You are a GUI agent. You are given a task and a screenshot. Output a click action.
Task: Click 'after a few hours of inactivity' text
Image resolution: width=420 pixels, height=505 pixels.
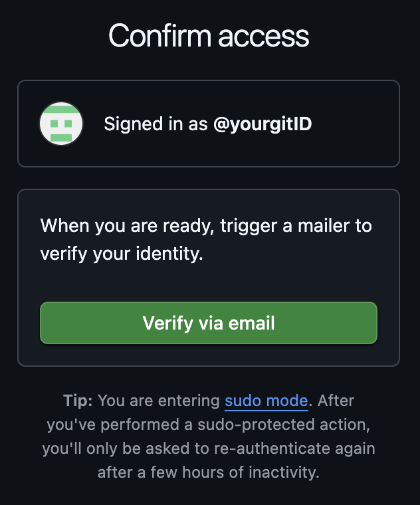[x=209, y=472]
